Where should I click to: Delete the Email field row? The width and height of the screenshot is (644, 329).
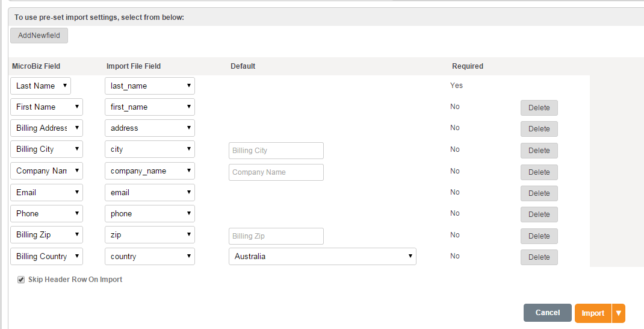point(539,193)
